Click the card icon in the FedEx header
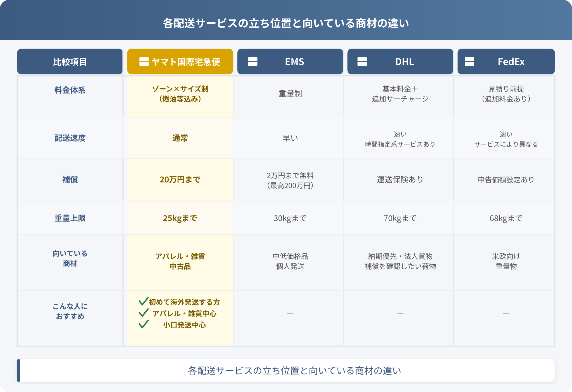Image resolution: width=572 pixels, height=392 pixels. pos(469,62)
